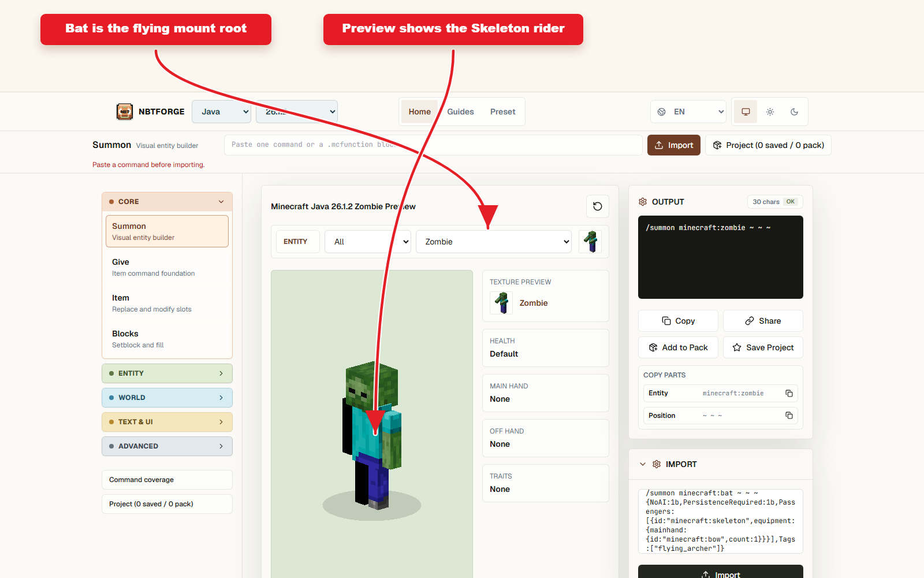Viewport: 924px width, 578px height.
Task: Go to the Home tab
Action: 420,112
